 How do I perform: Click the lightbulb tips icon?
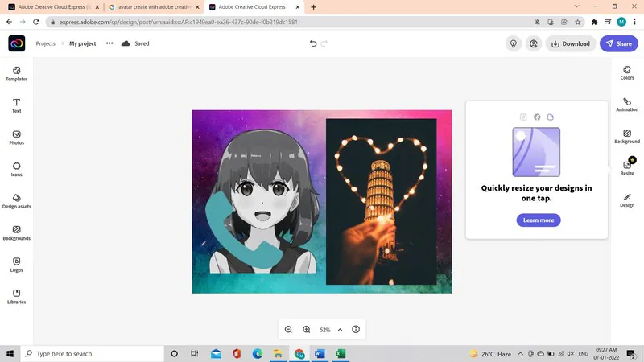[x=513, y=43]
